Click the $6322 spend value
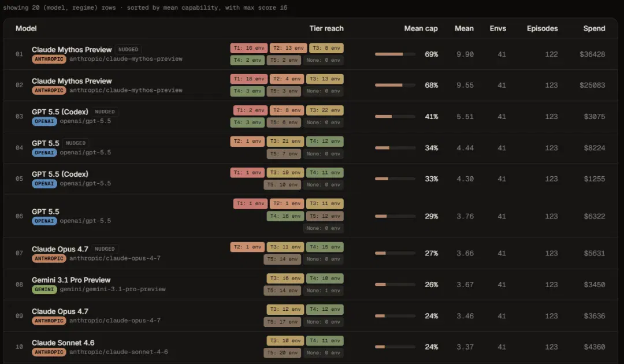Screen dimensions: 624x364 coord(594,217)
